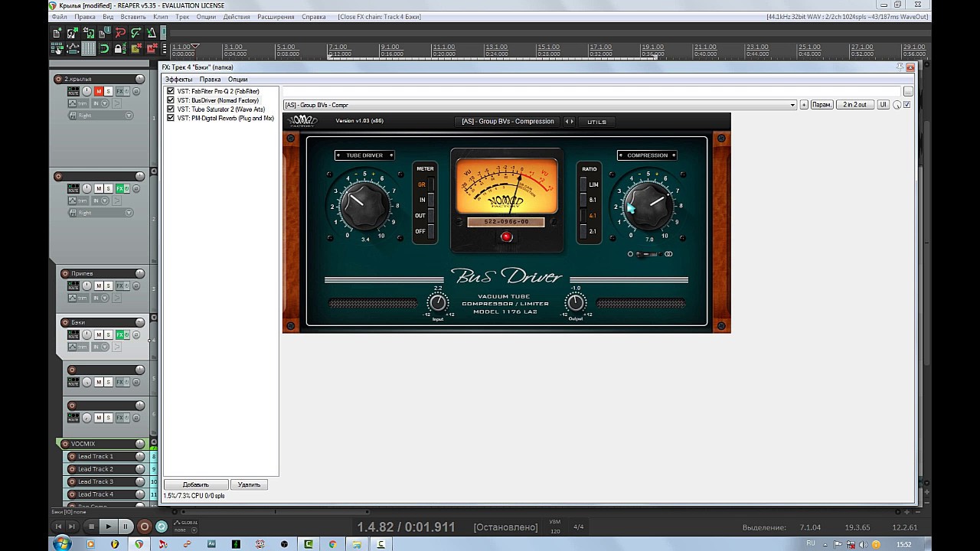Image resolution: width=980 pixels, height=551 pixels.
Task: Open Project settings toolbar icon
Action: (105, 33)
